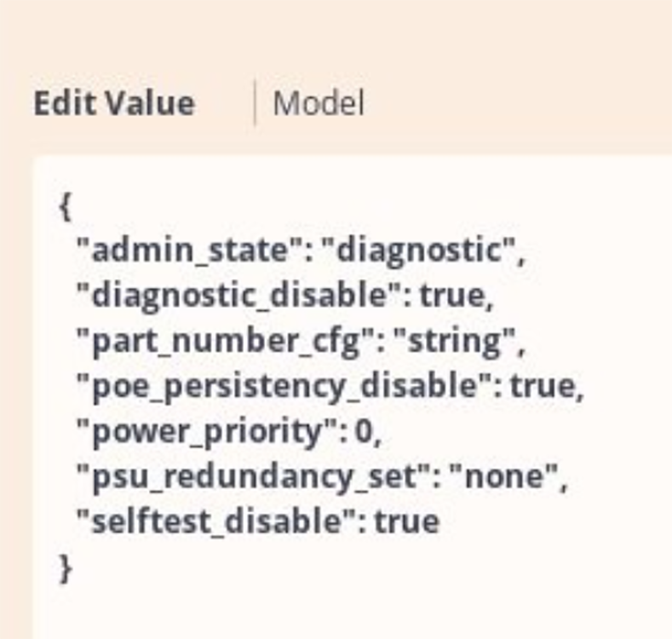
Task: Click the "string" value text
Action: (454, 341)
